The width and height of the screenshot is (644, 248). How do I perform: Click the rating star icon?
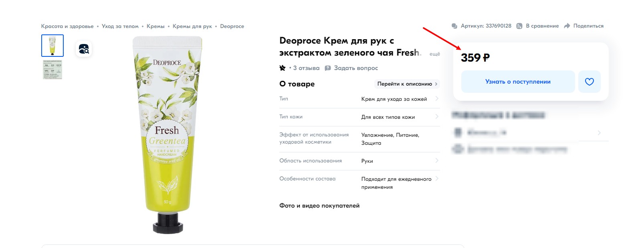pos(283,68)
